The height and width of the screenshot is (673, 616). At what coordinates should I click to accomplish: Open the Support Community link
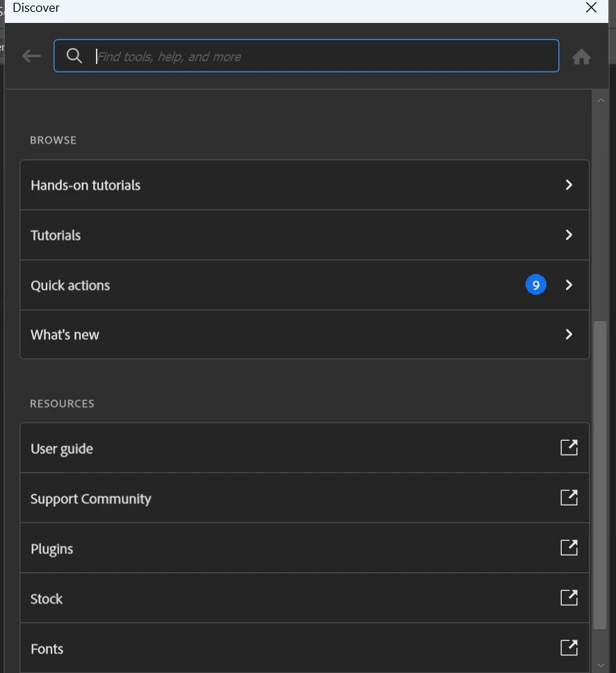(x=91, y=498)
